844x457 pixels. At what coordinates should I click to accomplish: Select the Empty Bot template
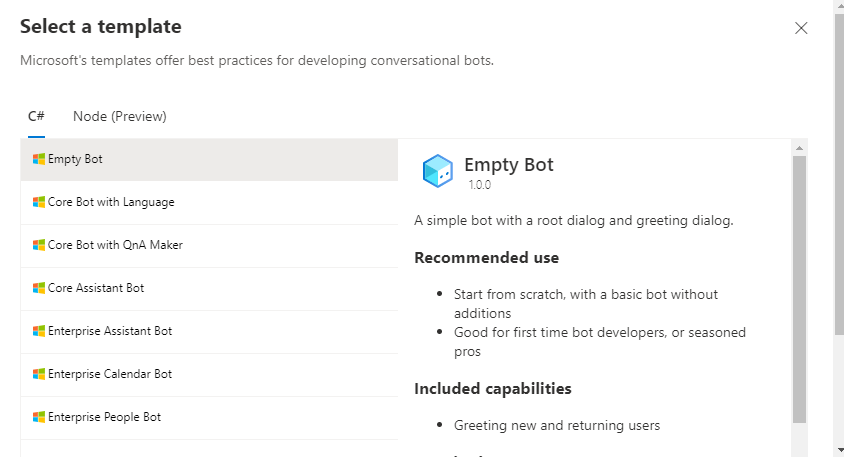[209, 159]
